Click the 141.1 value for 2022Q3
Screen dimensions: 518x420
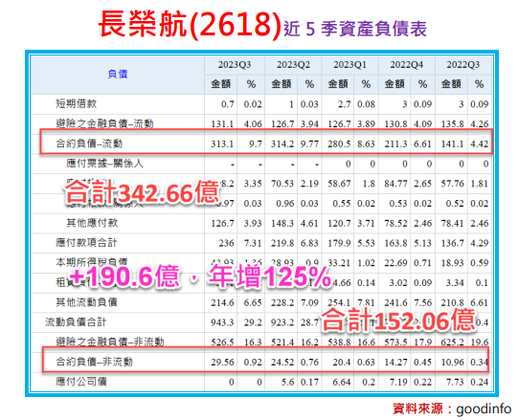coord(452,144)
